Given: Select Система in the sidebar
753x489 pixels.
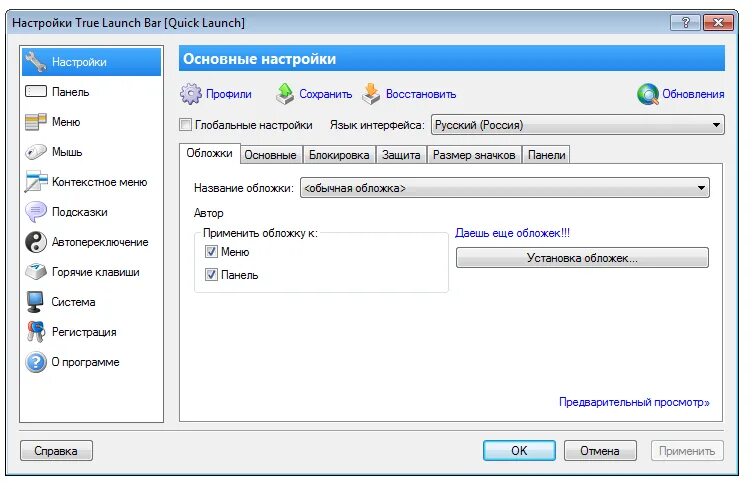Looking at the screenshot, I should pyautogui.click(x=92, y=302).
